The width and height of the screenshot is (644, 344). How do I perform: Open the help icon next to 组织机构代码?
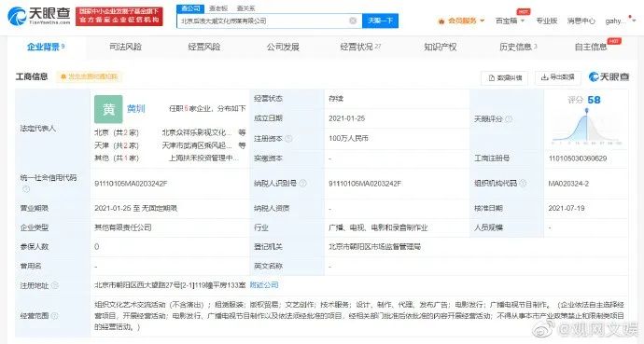pos(523,184)
